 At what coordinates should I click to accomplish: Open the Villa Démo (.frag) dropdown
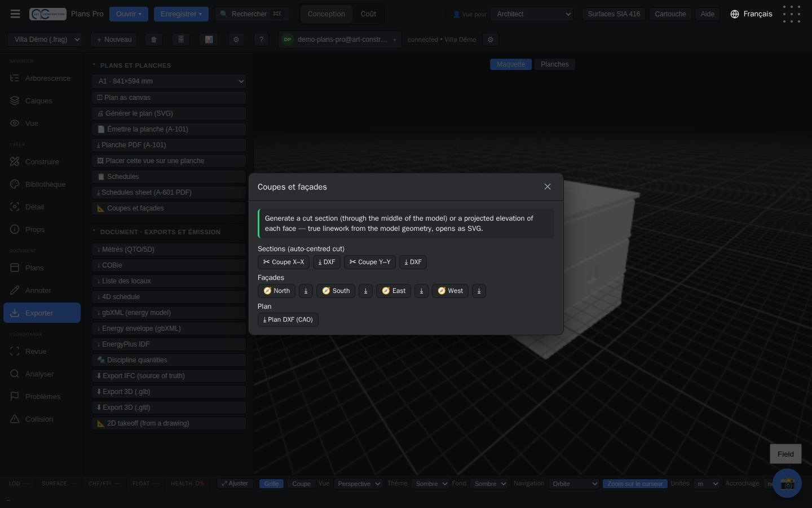45,40
